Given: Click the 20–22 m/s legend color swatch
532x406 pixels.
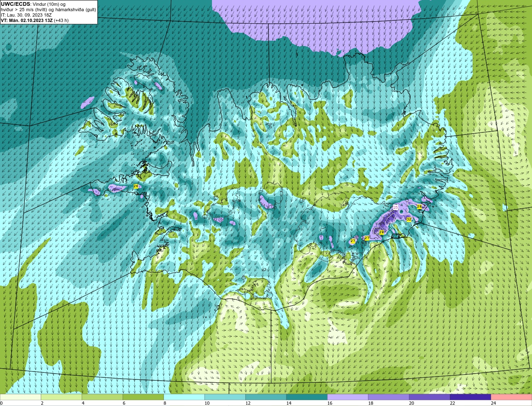Looking at the screenshot, I should (430, 397).
